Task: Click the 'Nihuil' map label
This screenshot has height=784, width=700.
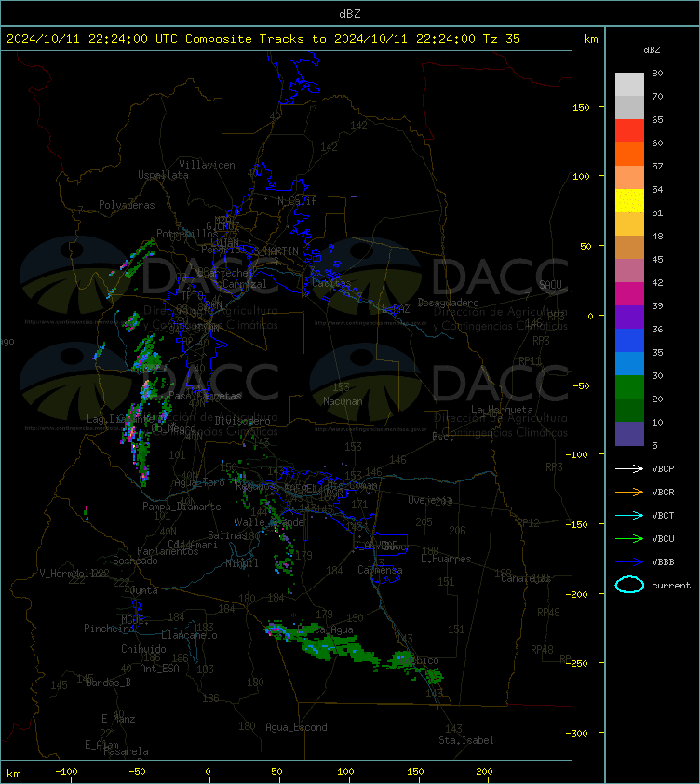Action: click(x=242, y=563)
